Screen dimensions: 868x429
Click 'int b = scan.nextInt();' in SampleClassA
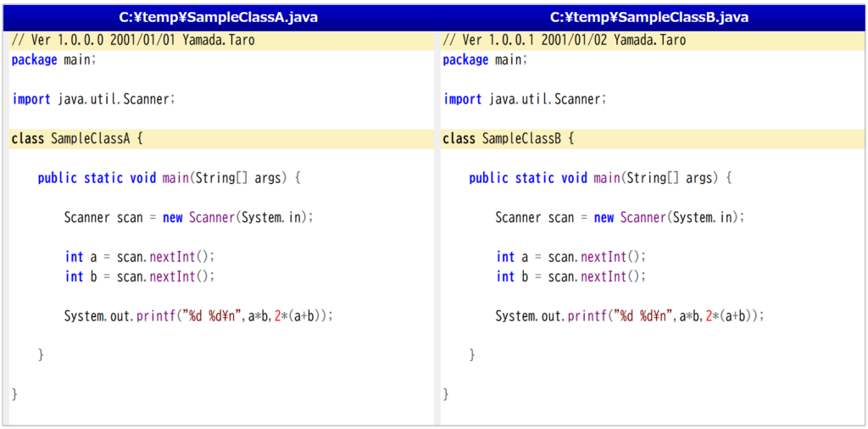tap(140, 276)
